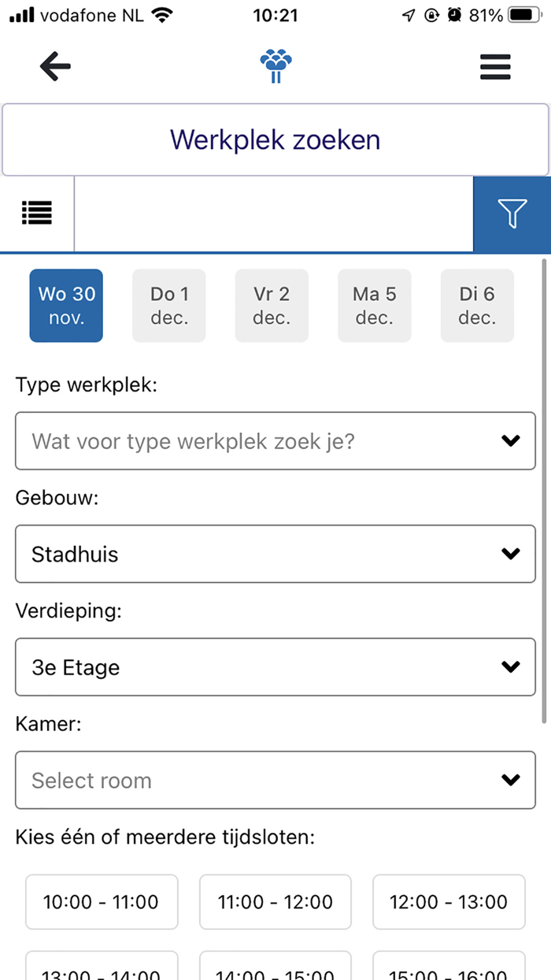Viewport: 551px width, 980px height.
Task: Tap the blue app logo icon
Action: point(275,66)
